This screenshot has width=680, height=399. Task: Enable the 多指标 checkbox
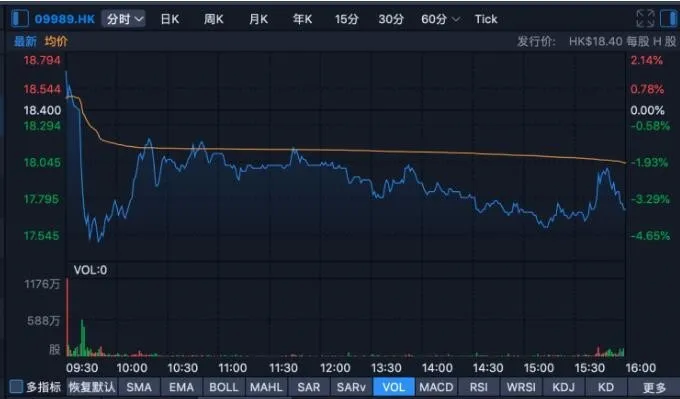click(16, 386)
